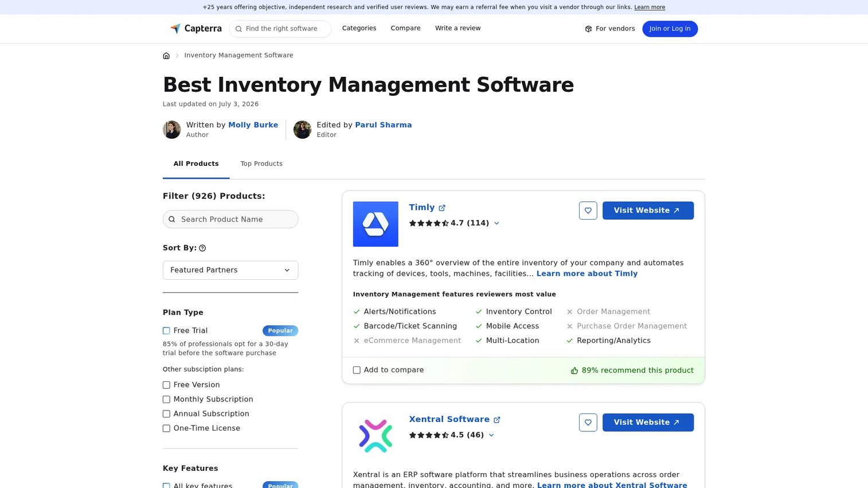Open the Learn more banner link

(650, 7)
